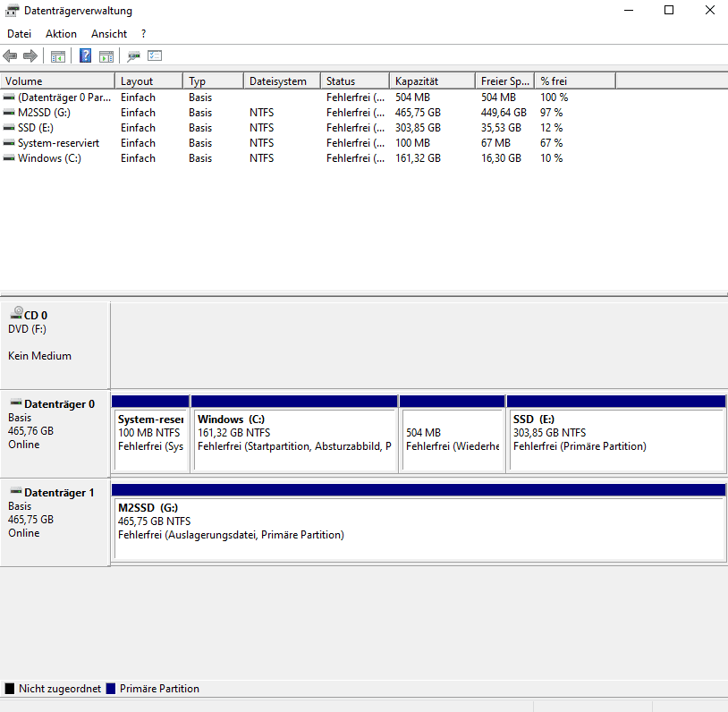Sort by the Typ column header
The image size is (728, 712).
coord(213,81)
